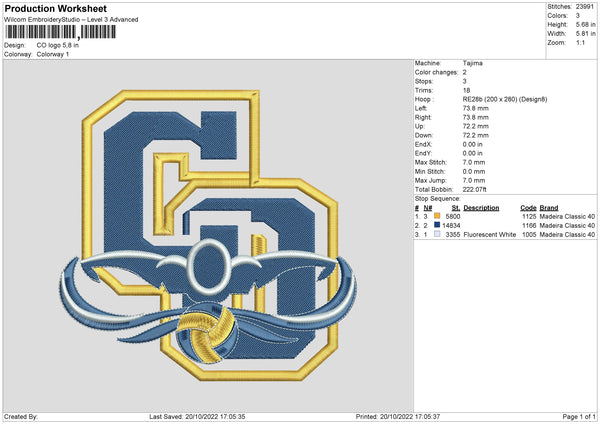Click the 'Last Saved: 20/10/2022 17:05:35' text
Image resolution: width=600 pixels, height=424 pixels.
tap(197, 416)
